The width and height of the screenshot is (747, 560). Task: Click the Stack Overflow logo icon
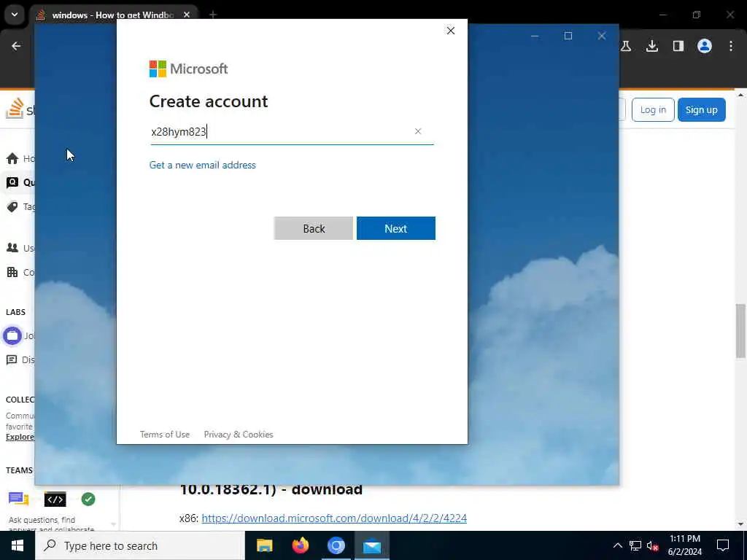(15, 108)
